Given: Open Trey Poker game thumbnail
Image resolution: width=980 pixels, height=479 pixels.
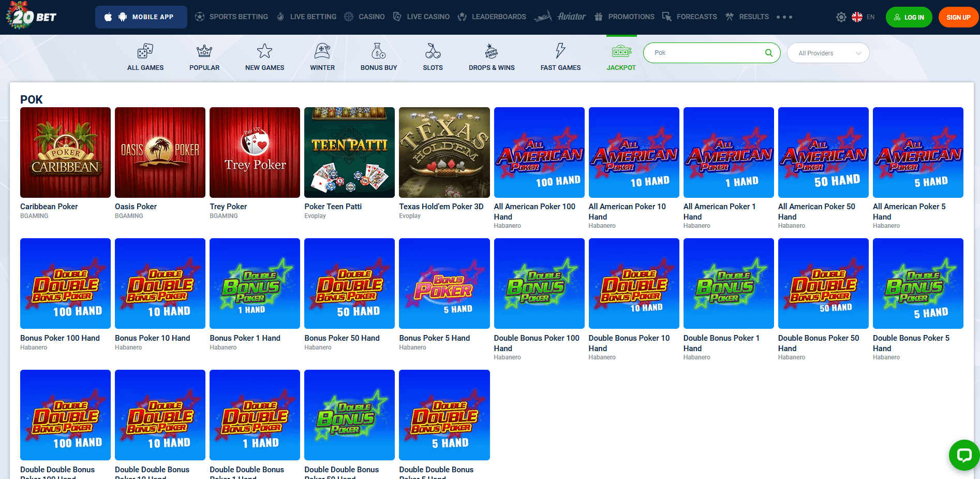Looking at the screenshot, I should (255, 152).
